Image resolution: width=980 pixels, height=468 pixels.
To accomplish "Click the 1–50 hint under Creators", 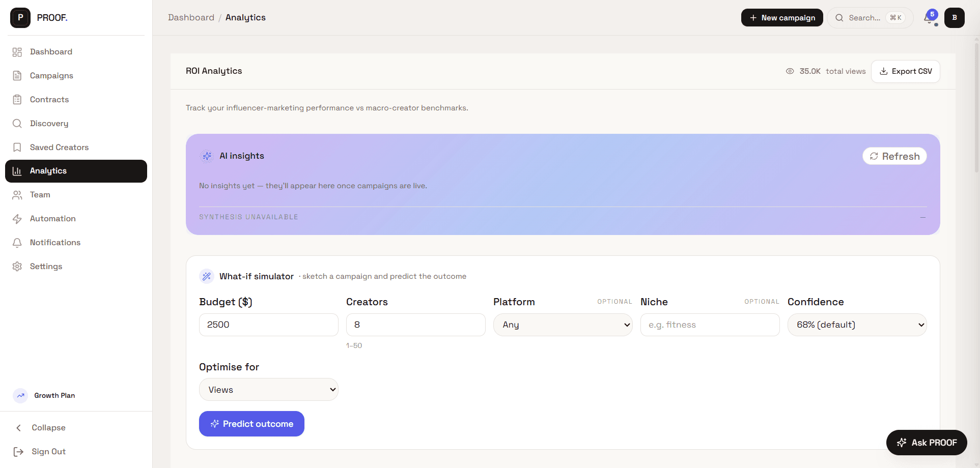I will click(354, 346).
